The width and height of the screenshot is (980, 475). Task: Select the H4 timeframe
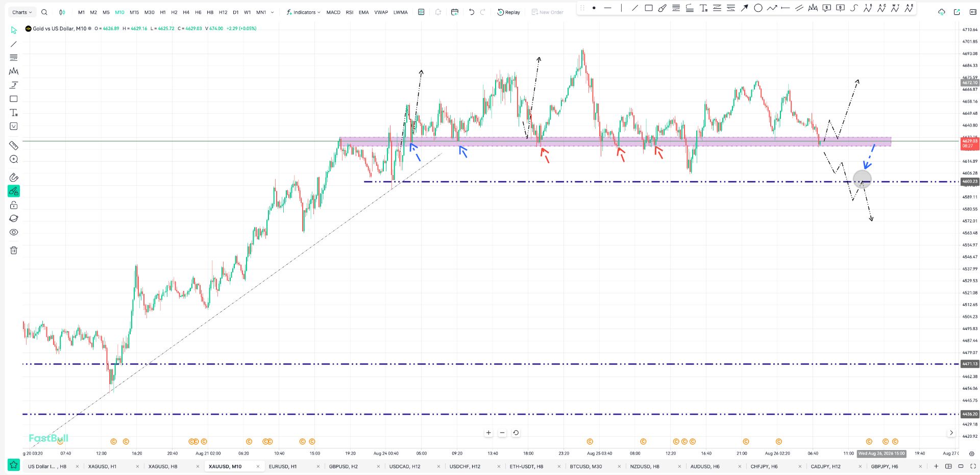186,12
